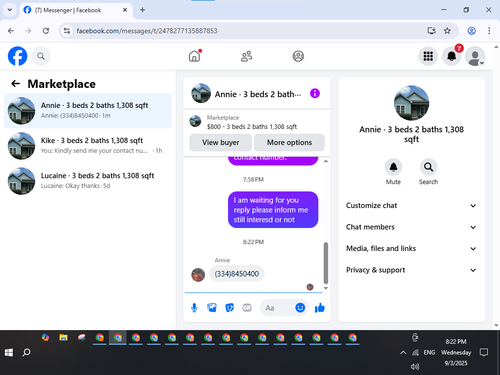The width and height of the screenshot is (500, 375).
Task: Open taskbar clock showing 8:22 PM
Action: pyautogui.click(x=456, y=352)
